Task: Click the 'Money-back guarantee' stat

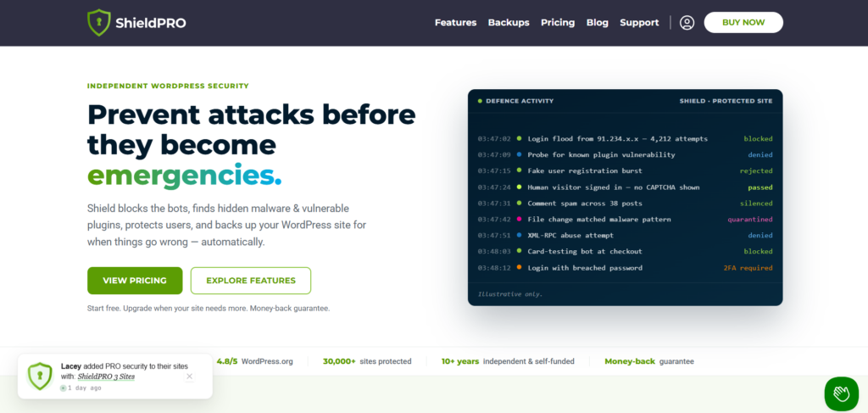Action: point(648,361)
